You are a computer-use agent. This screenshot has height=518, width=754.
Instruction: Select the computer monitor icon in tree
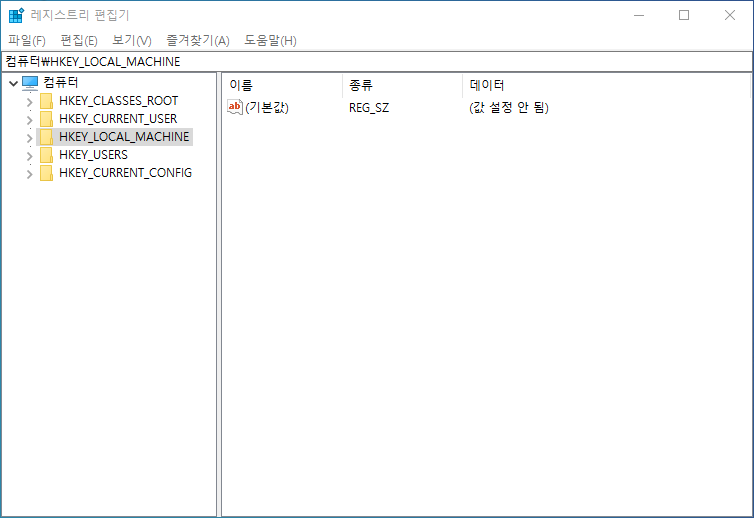coord(30,83)
